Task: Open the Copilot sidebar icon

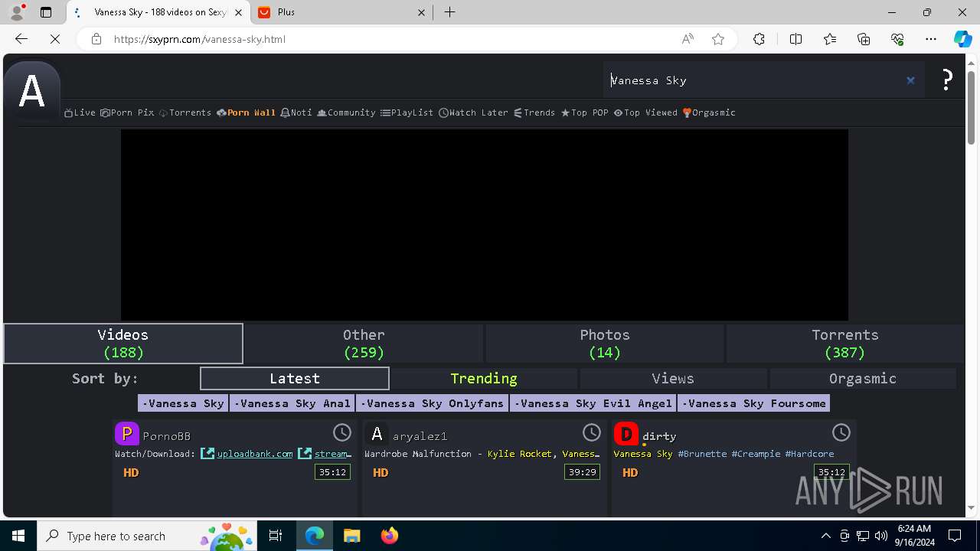Action: 962,39
